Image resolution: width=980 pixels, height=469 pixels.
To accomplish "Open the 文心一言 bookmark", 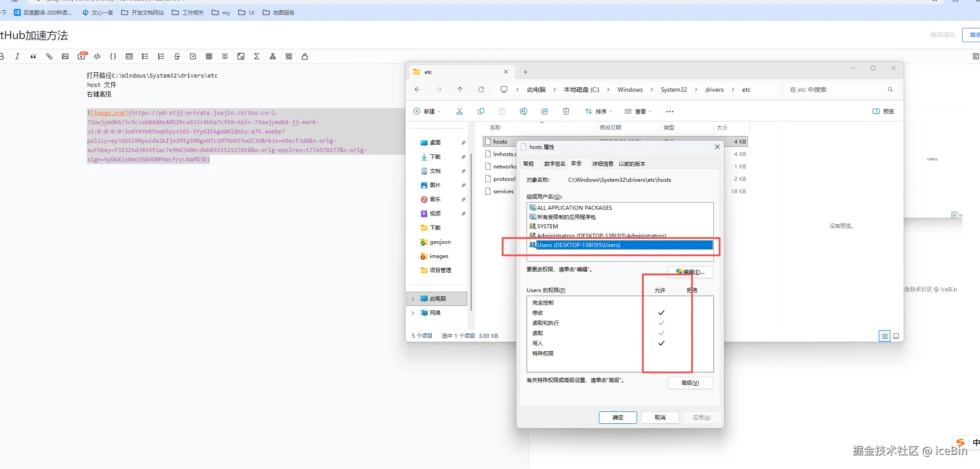I will point(98,12).
